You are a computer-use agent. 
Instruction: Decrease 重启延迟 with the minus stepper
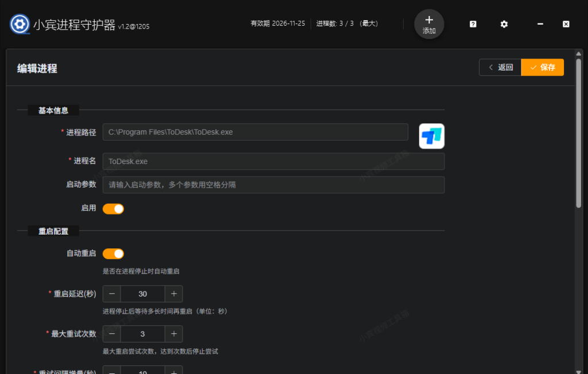click(111, 294)
